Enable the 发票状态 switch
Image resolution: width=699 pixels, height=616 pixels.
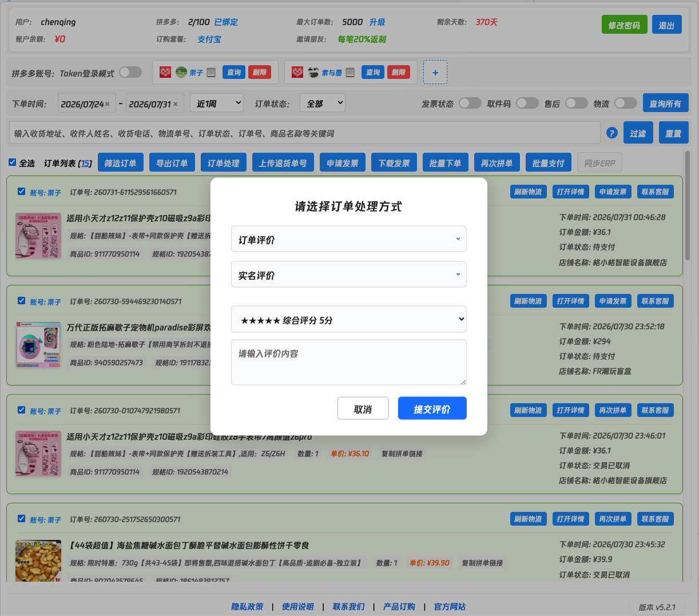(x=470, y=103)
